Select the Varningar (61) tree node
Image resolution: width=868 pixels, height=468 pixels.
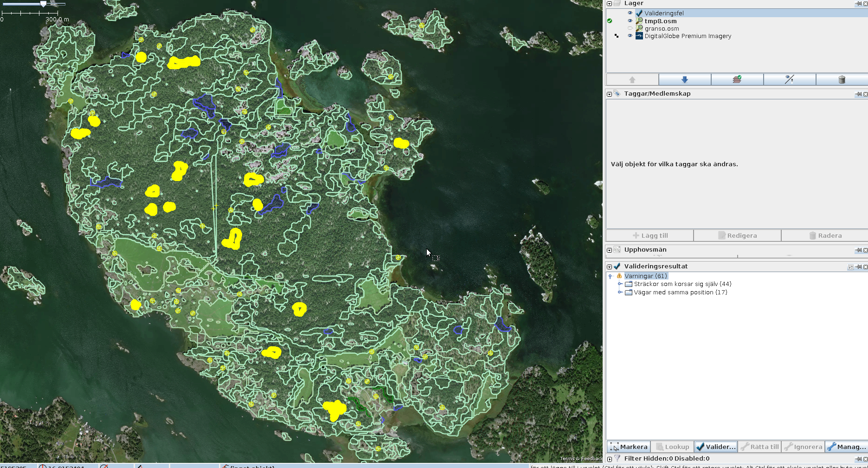(x=645, y=276)
